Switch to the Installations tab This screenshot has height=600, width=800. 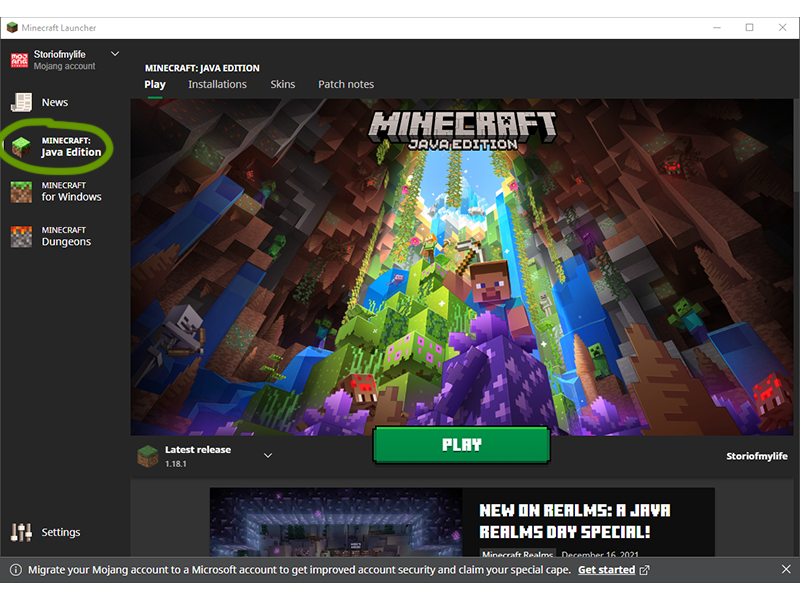[217, 84]
